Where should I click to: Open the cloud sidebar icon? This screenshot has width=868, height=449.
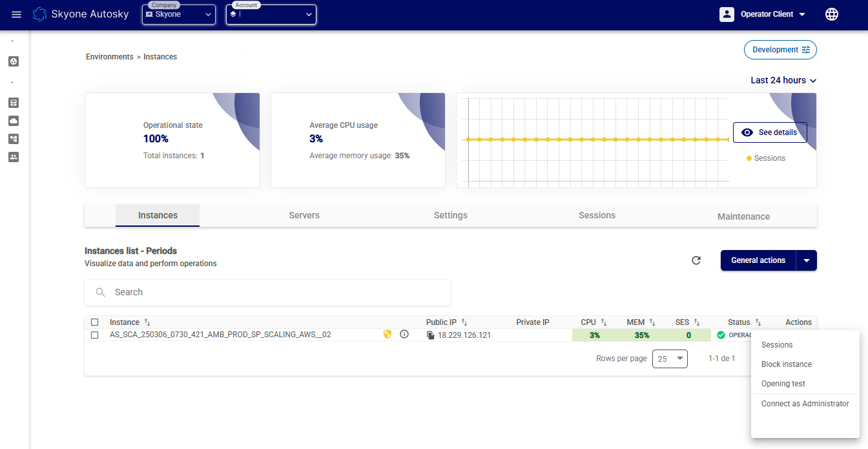pyautogui.click(x=14, y=121)
